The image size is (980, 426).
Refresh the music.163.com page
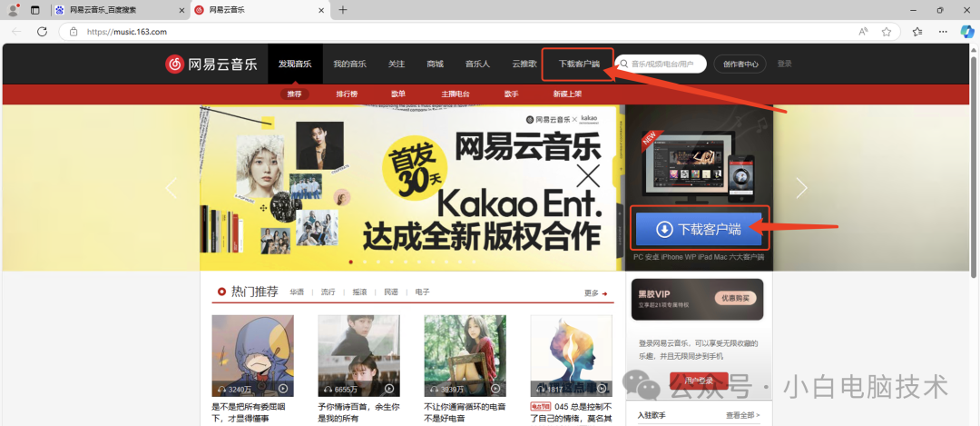click(x=42, y=31)
